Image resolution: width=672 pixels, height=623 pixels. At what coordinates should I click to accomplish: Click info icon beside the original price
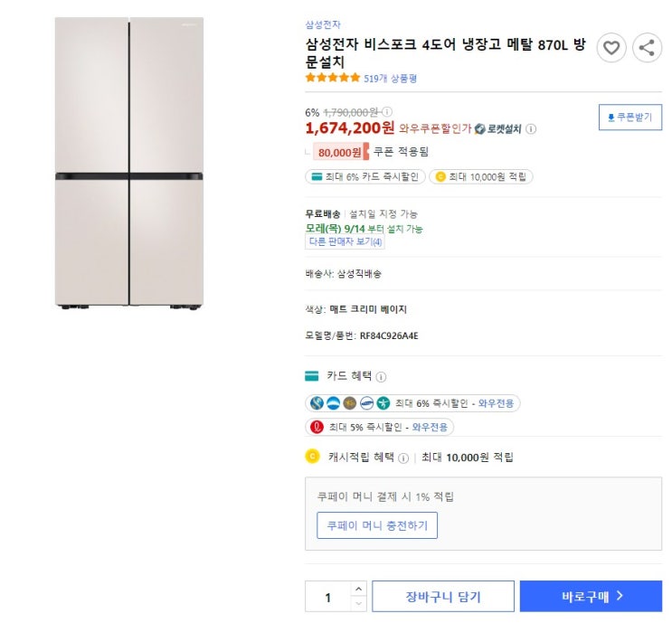387,112
